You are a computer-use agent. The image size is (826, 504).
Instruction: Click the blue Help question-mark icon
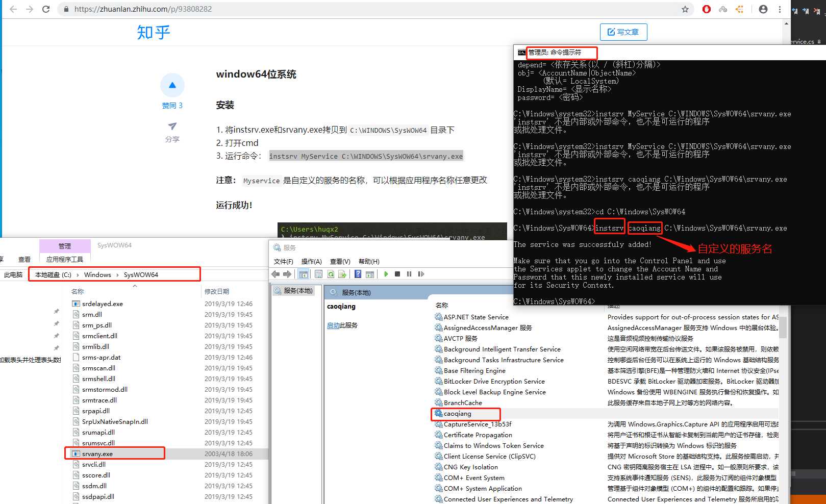click(358, 274)
